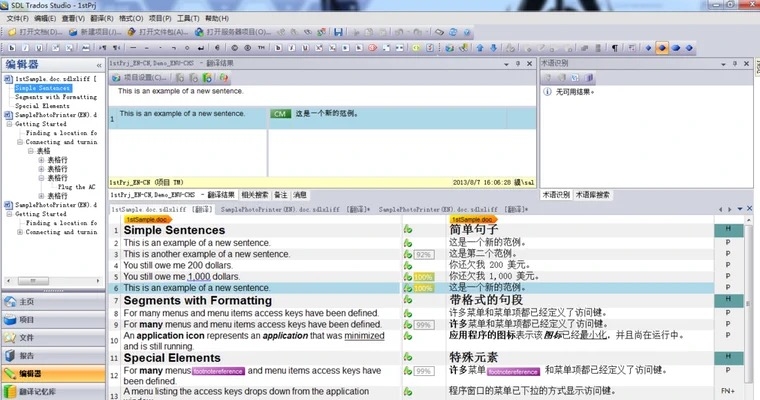Switch to 消息 tab

click(300, 195)
